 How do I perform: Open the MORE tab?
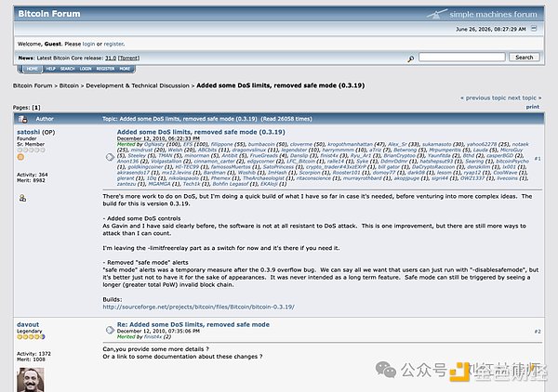(x=125, y=69)
